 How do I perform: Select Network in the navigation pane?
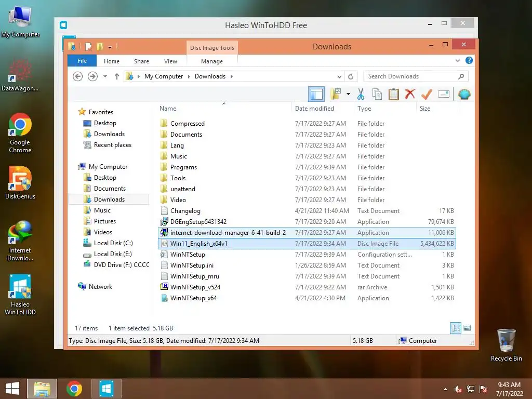click(100, 286)
